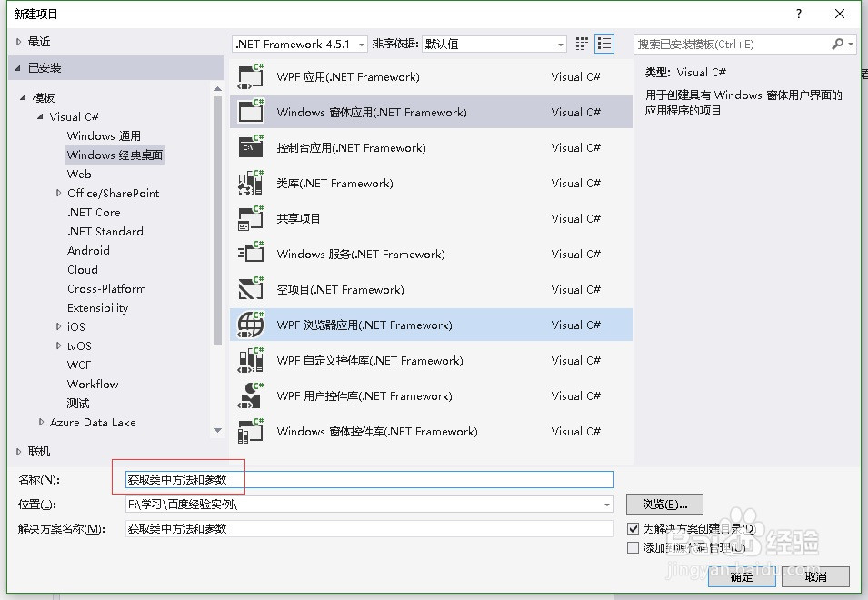Select the 控制台应用(.NET Framework) template icon
The width and height of the screenshot is (868, 600).
pos(250,147)
